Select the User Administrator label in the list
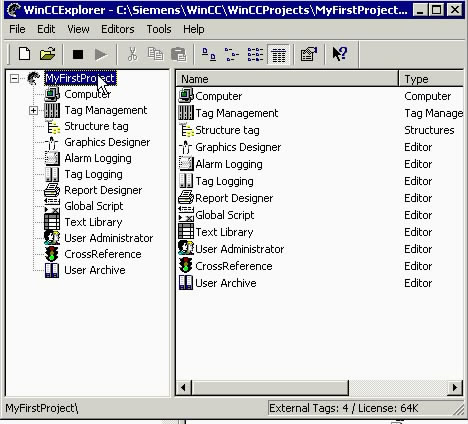 click(x=240, y=249)
